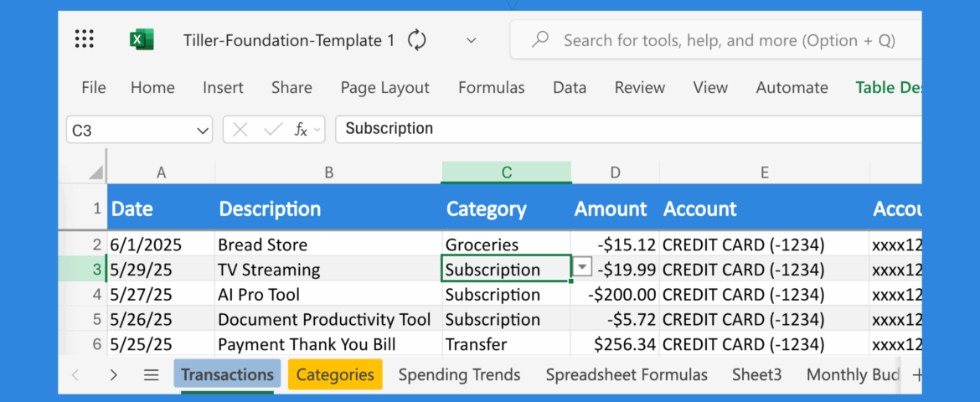Image resolution: width=980 pixels, height=402 pixels.
Task: Select the Payment Thank You Bill cell
Action: click(x=328, y=344)
